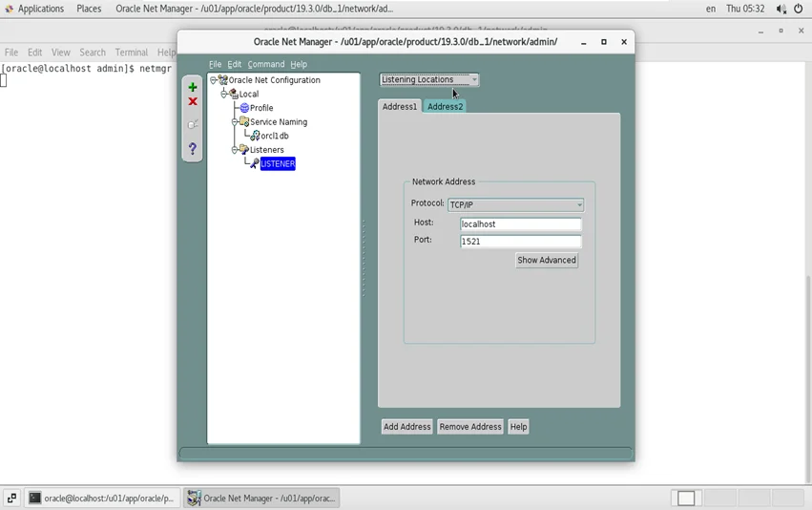Switch to the first workspace in pager
This screenshot has height=510, width=812.
pos(686,499)
